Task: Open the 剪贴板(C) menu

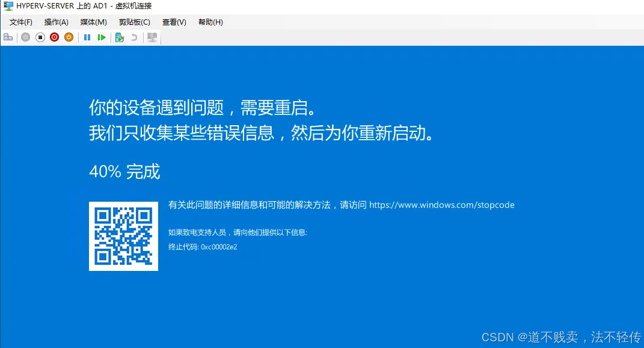Action: (134, 22)
